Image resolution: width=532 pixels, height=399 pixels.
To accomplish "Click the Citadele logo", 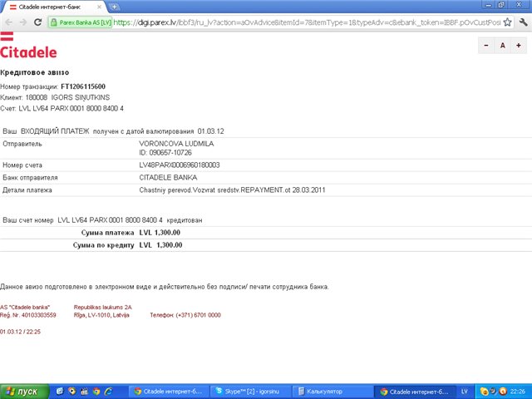I will point(28,47).
